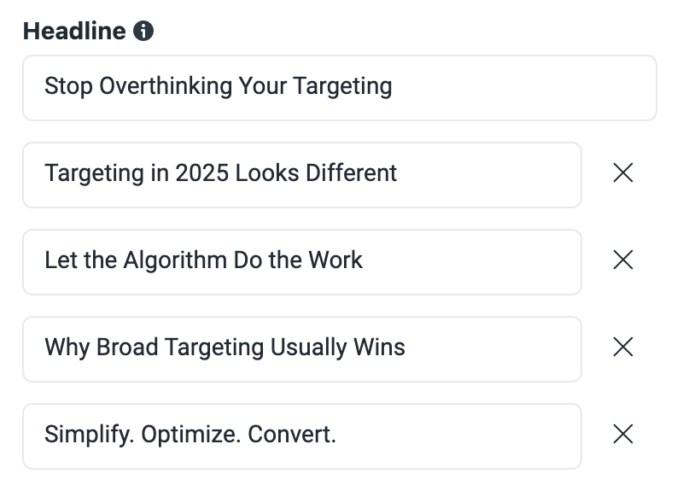Place cursor on '2025' in second headline
Image resolution: width=700 pixels, height=485 pixels.
coord(202,173)
